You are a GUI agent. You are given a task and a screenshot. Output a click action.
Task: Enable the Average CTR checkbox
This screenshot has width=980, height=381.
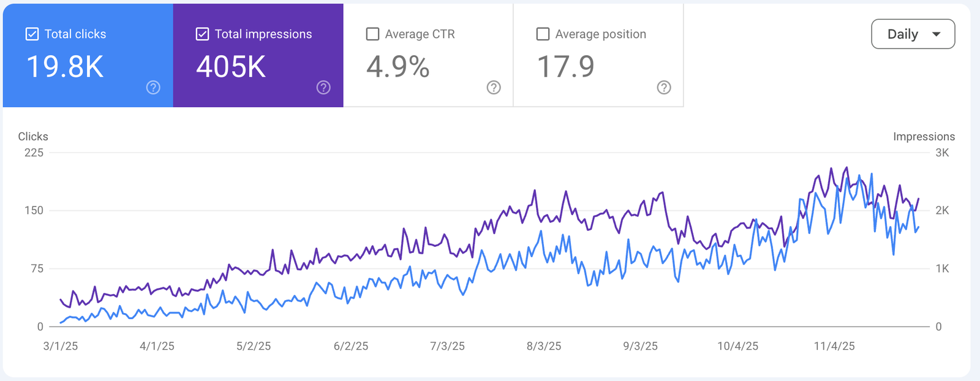click(x=372, y=34)
